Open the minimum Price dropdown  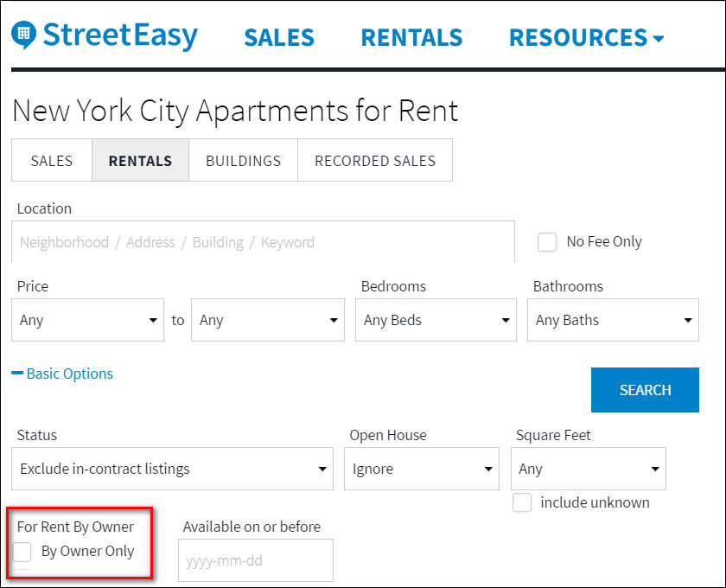coord(88,320)
